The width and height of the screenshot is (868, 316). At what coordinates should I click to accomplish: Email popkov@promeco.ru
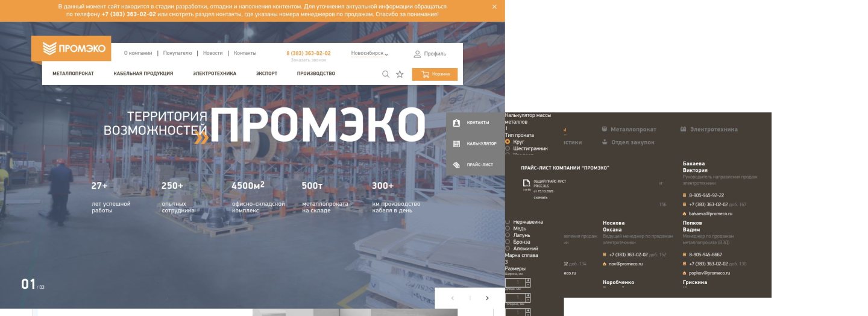[709, 273]
